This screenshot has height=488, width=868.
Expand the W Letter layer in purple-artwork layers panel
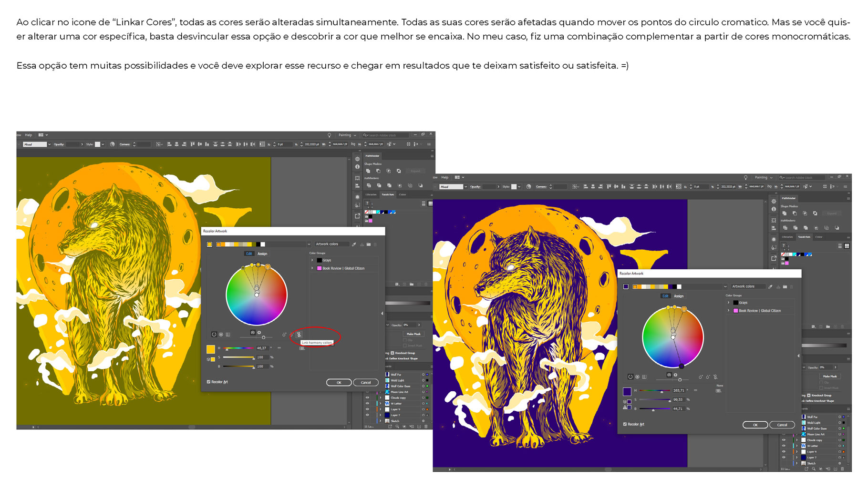[x=796, y=446]
